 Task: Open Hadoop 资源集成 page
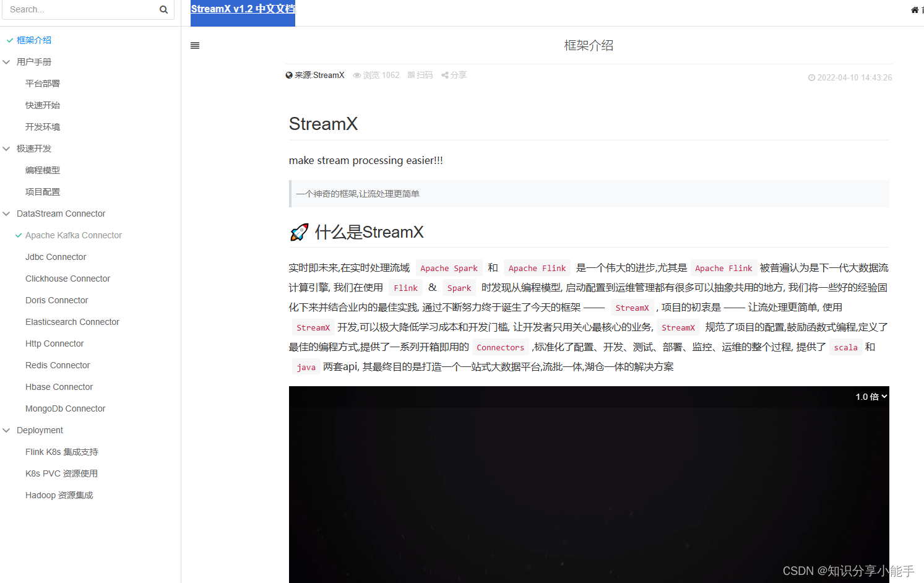(59, 495)
